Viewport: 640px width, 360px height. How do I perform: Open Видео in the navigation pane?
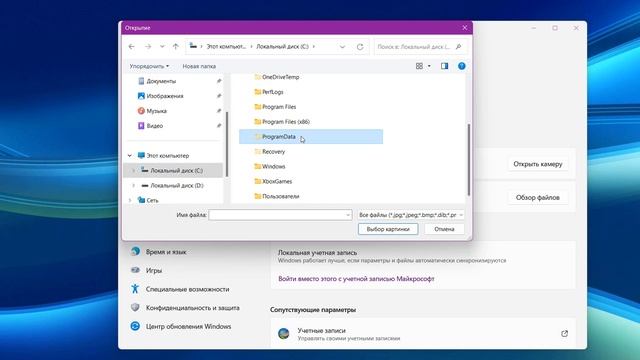pyautogui.click(x=155, y=126)
